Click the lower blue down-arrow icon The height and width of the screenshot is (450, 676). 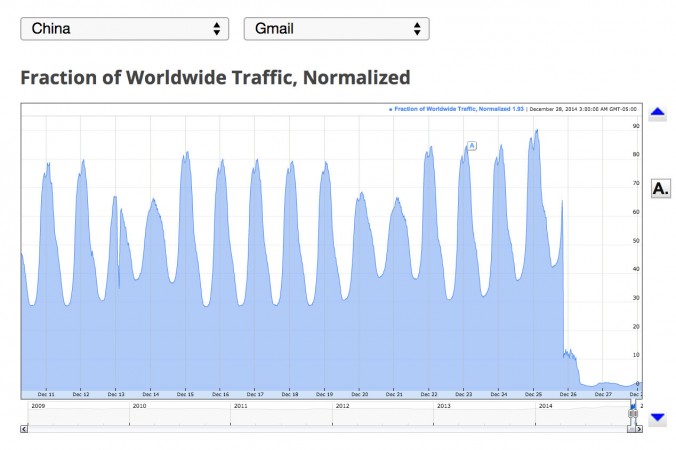[657, 418]
